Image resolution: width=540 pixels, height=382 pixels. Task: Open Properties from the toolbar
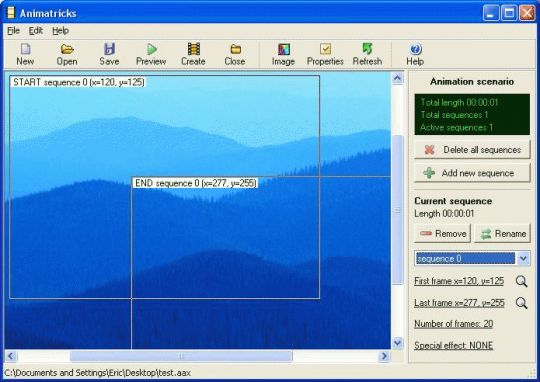pos(325,49)
